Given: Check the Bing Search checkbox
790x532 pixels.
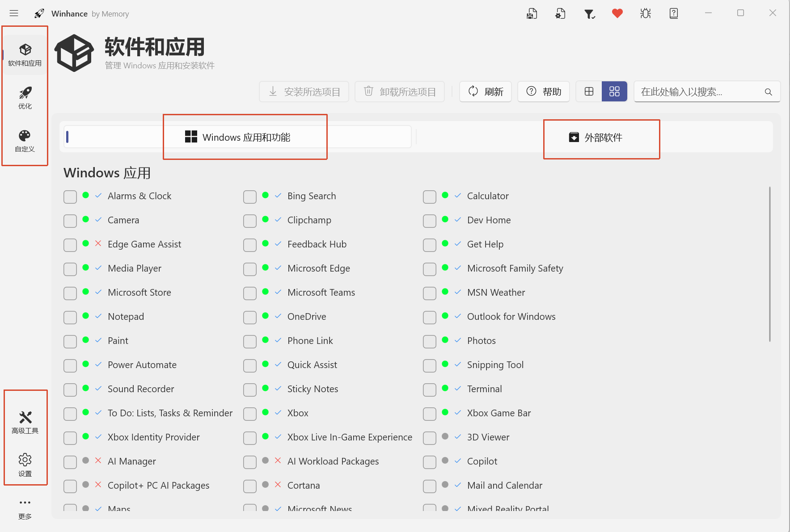Looking at the screenshot, I should pos(250,197).
